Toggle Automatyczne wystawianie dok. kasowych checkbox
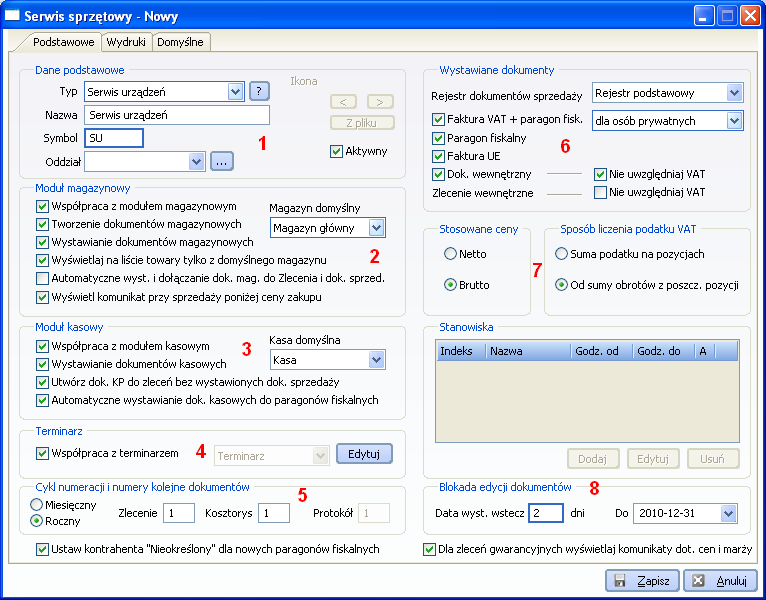This screenshot has height=600, width=766. point(43,400)
